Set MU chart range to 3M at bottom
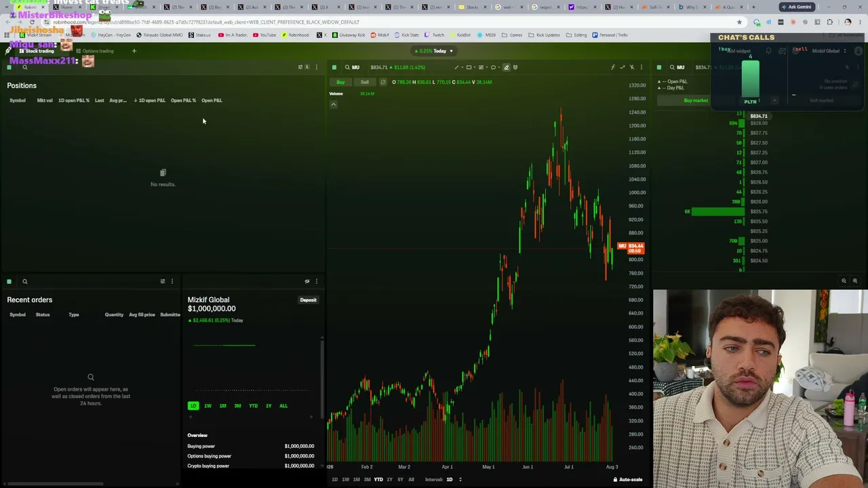Screen dimensions: 868x488 click(x=367, y=480)
